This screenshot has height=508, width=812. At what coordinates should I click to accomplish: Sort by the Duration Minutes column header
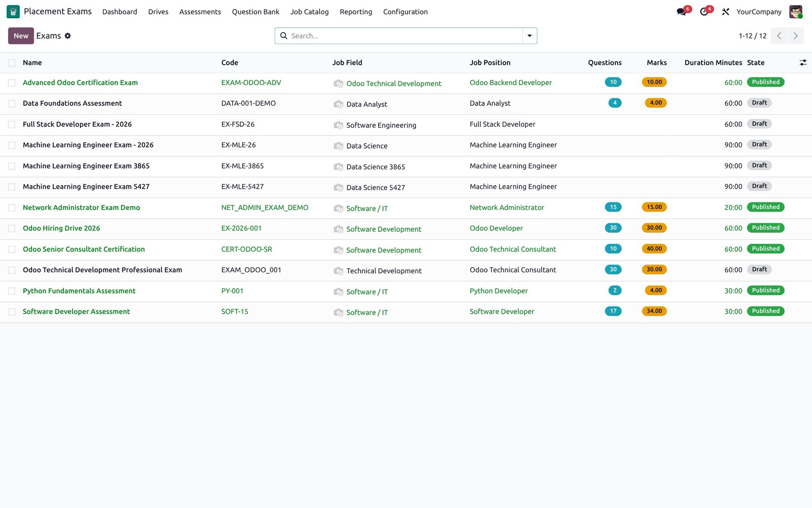click(713, 63)
